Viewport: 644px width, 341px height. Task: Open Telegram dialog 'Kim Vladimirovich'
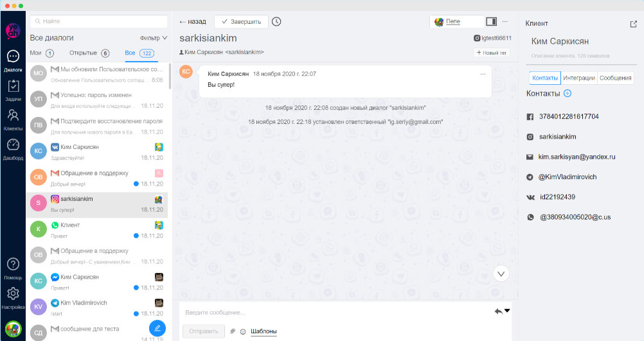click(x=97, y=308)
